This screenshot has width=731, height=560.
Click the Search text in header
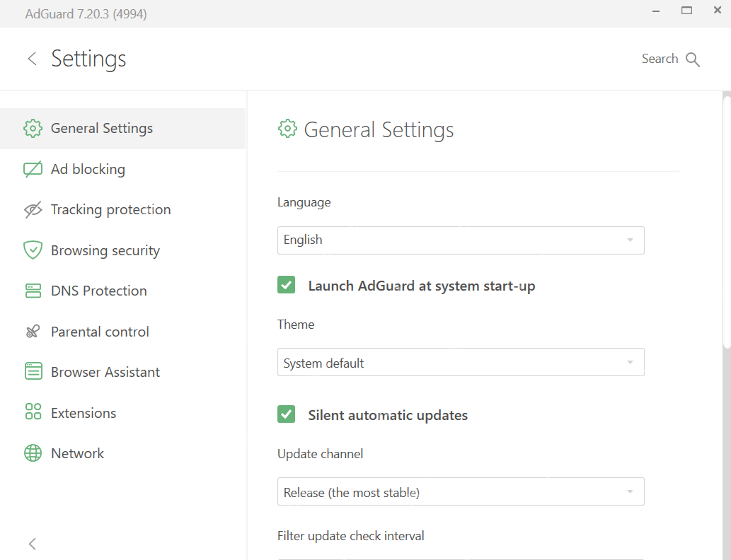pos(660,59)
